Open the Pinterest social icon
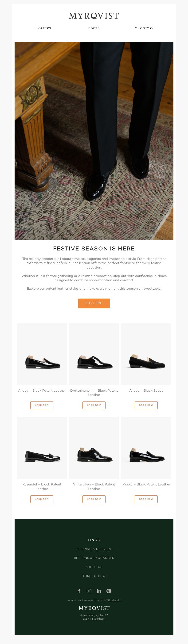The height and width of the screenshot is (644, 188). [x=109, y=591]
